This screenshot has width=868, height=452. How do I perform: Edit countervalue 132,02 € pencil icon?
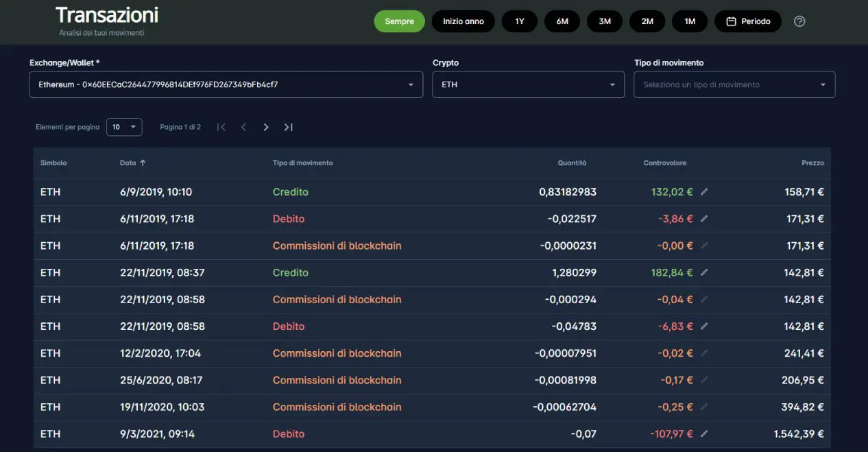point(704,192)
